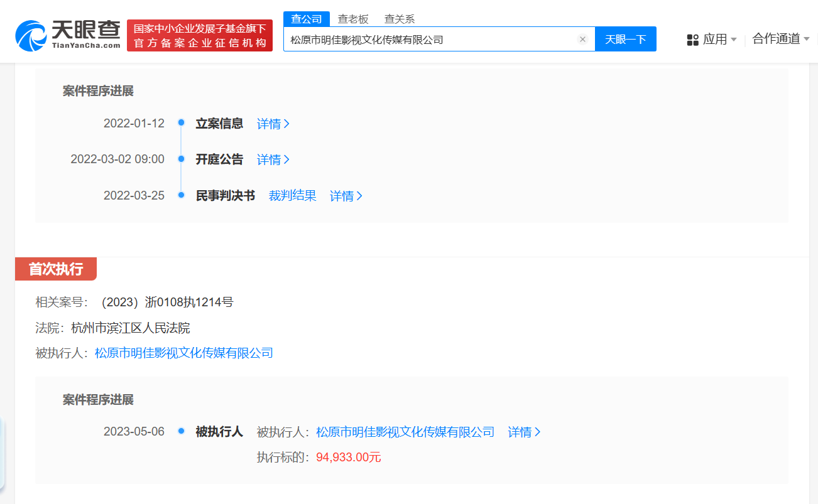818x504 pixels.
Task: Open the 裁判结果 link
Action: [x=292, y=196]
